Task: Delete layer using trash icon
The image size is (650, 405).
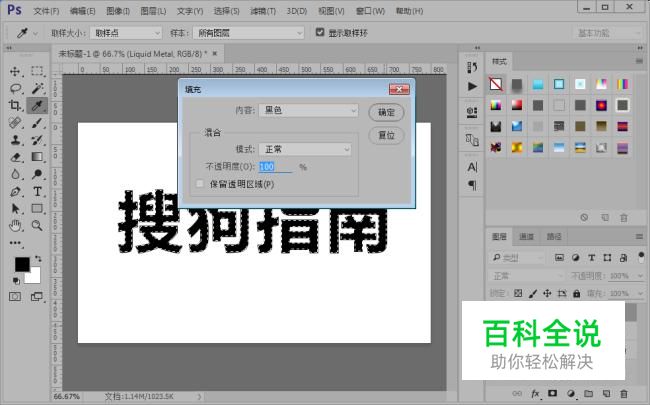Action: 623,393
